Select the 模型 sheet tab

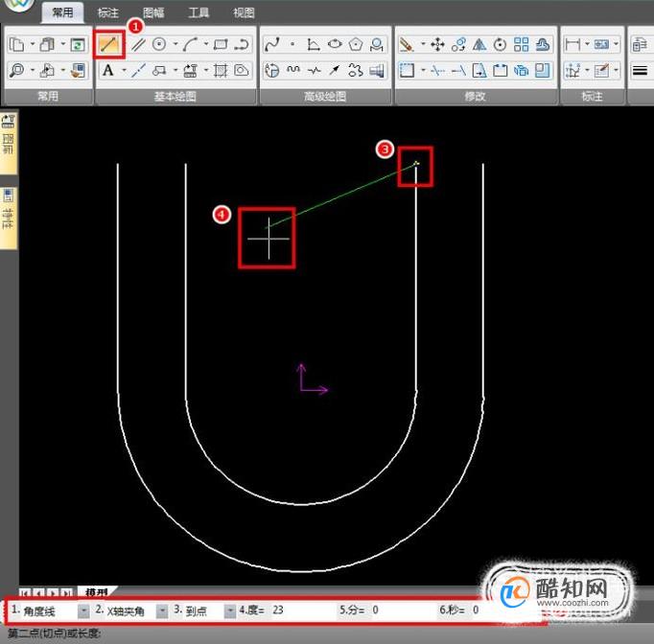pyautogui.click(x=97, y=592)
